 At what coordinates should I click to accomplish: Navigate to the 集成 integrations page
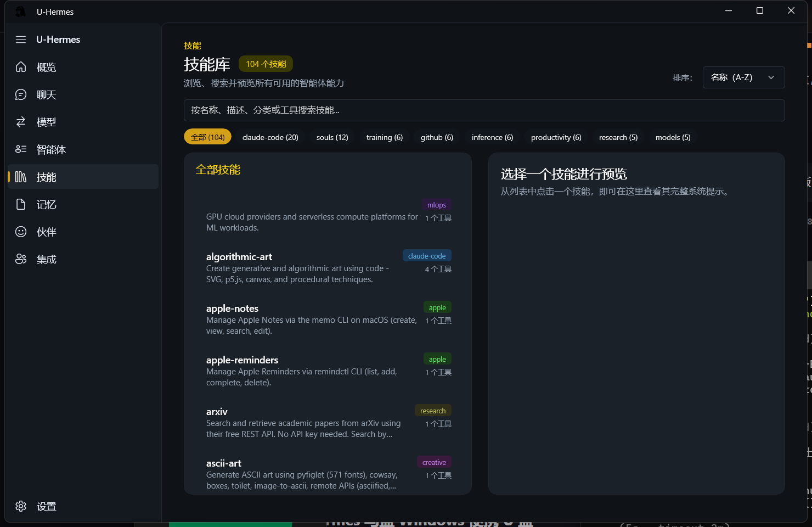(46, 259)
